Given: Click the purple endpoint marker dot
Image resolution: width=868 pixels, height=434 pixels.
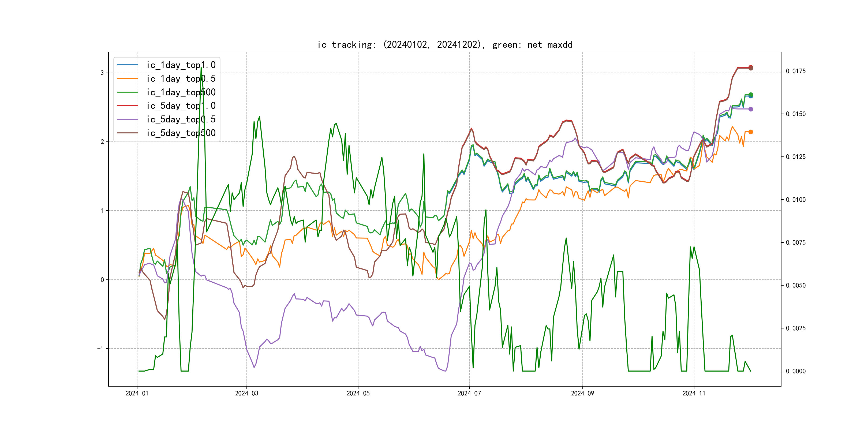Looking at the screenshot, I should tap(751, 109).
